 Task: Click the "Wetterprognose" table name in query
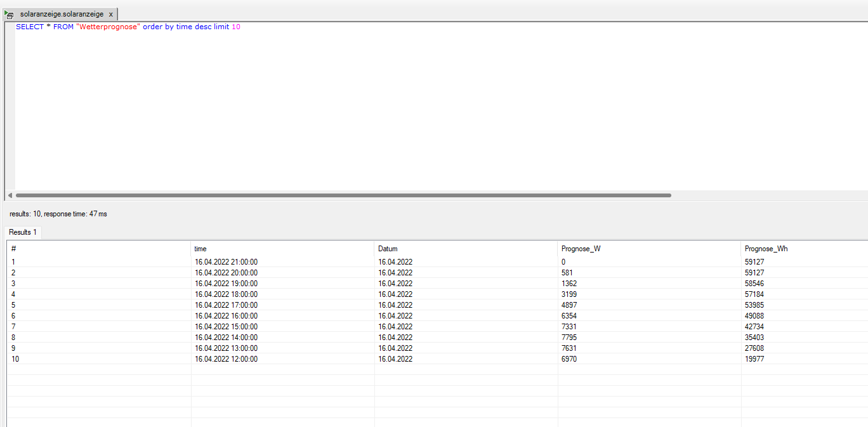[x=108, y=27]
